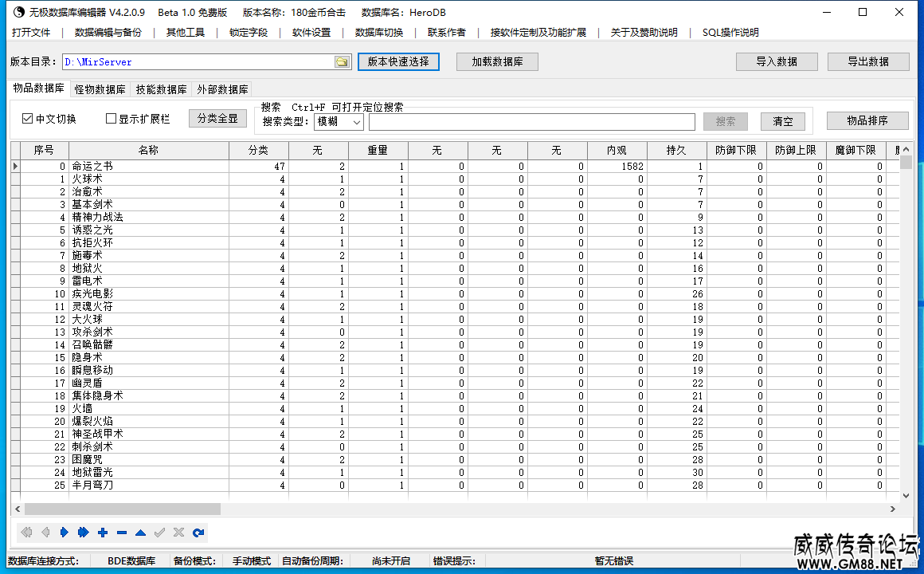Image resolution: width=924 pixels, height=574 pixels.
Task: Open 接软件定制及功能扩展 menu
Action: point(538,33)
